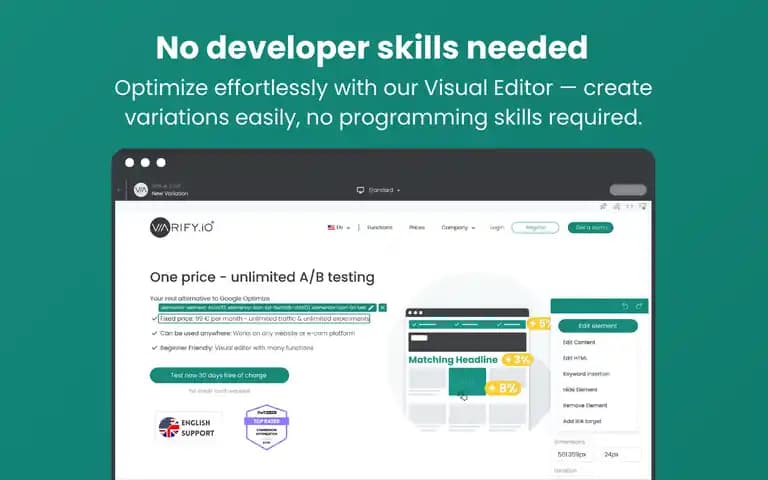
Task: Click the redo arrow in the editor panel
Action: click(639, 306)
